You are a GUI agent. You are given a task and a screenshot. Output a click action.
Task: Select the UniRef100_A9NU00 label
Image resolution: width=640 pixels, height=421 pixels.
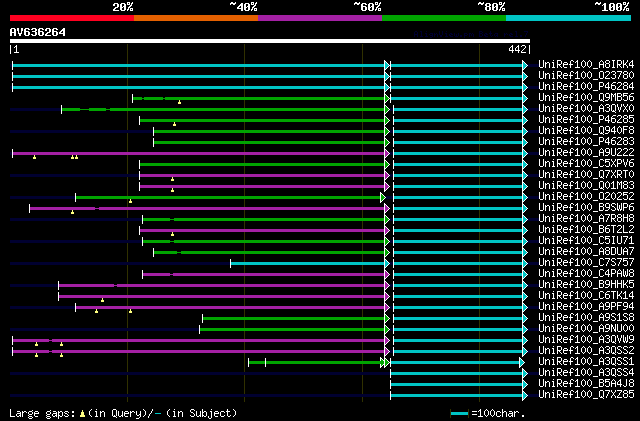[586, 329]
